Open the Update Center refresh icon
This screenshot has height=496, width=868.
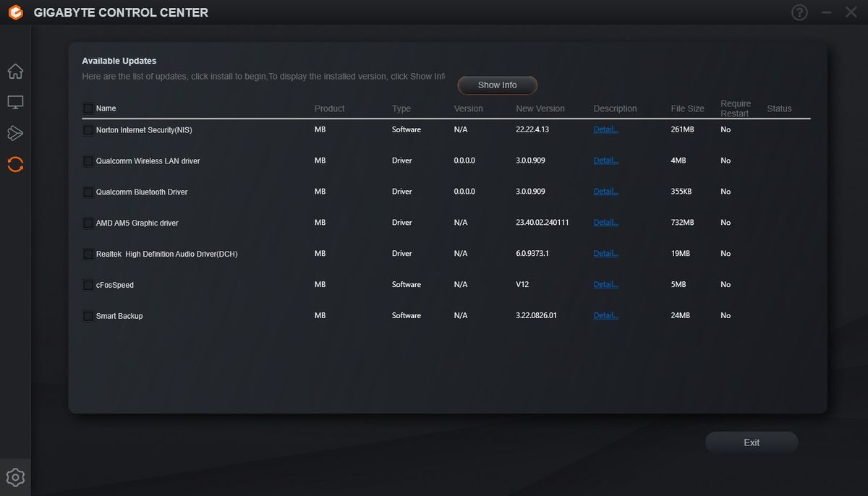point(15,164)
